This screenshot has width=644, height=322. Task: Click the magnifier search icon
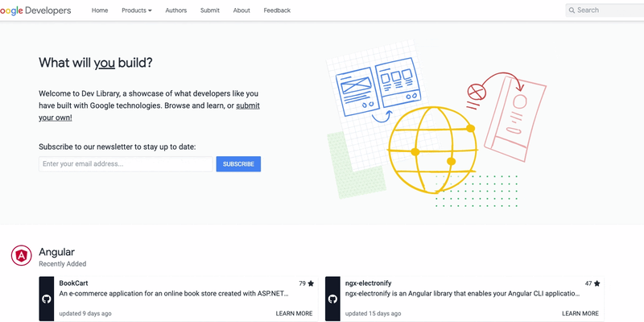[572, 10]
